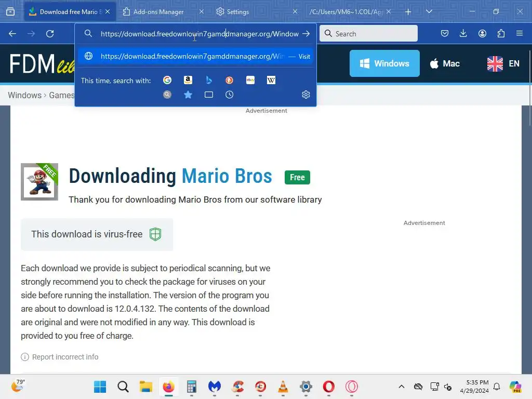Search this time with Wikipedia
This screenshot has height=399, width=532.
coord(271,80)
